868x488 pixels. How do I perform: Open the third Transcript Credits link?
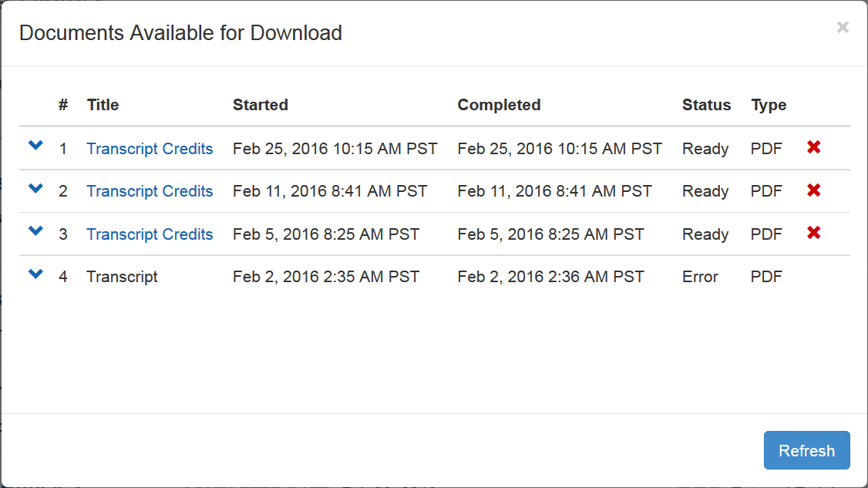[x=150, y=234]
